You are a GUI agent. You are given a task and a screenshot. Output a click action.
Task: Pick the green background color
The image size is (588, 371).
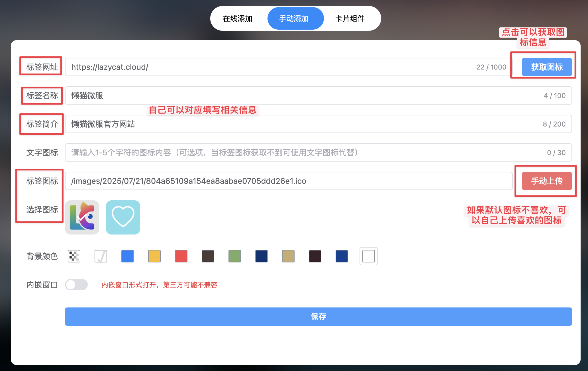[235, 256]
